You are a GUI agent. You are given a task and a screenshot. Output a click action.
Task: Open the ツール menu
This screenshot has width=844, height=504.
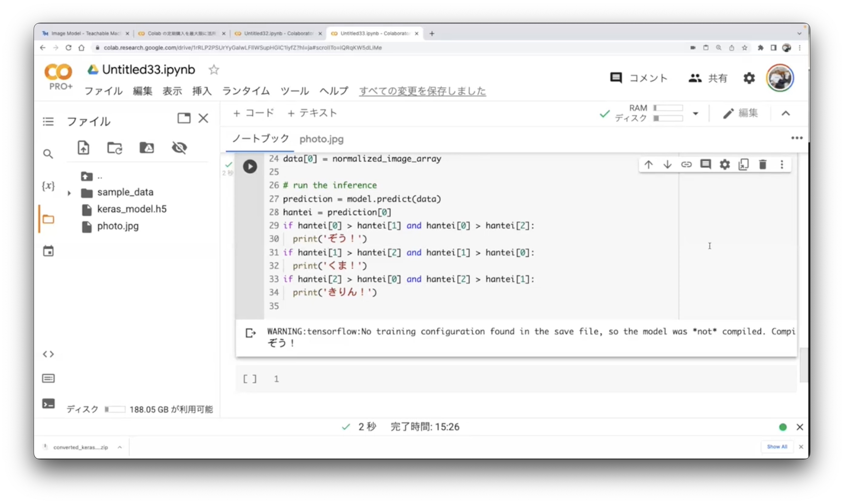[294, 91]
